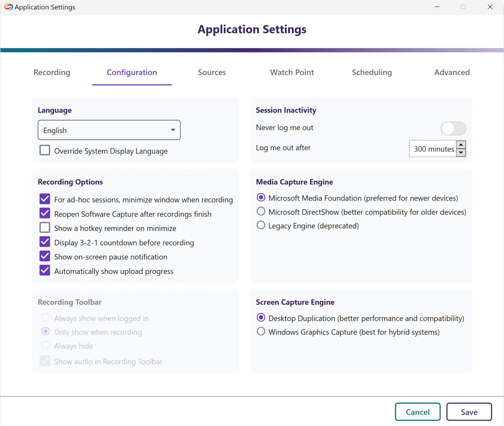Decrement the session inactivity minutes value

tap(461, 152)
